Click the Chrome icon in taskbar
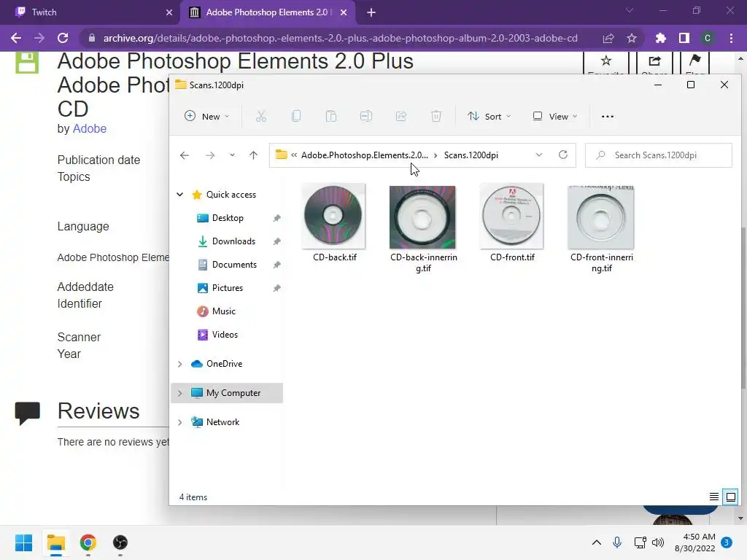The image size is (747, 560). click(x=88, y=542)
